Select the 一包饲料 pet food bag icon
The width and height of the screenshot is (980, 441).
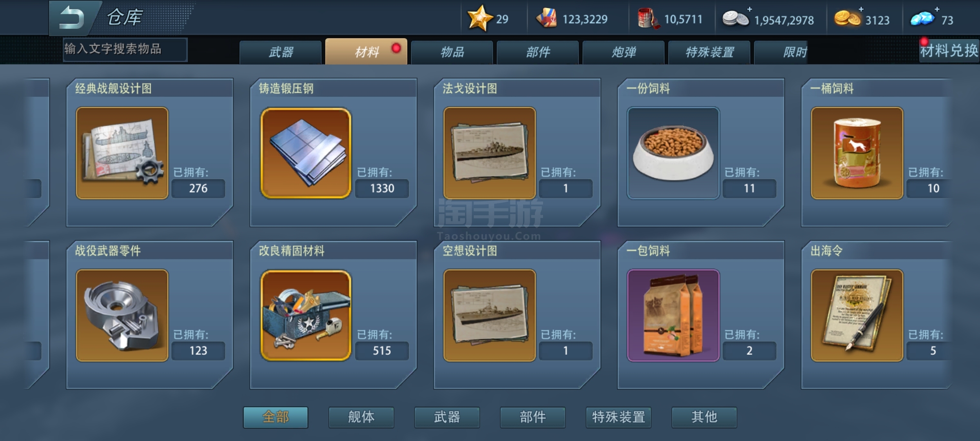(673, 315)
